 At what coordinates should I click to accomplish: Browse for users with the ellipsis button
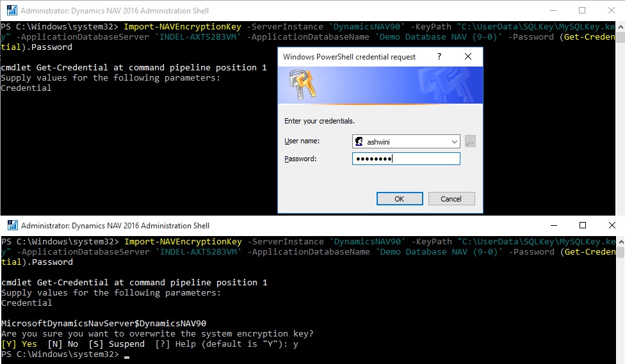pos(470,141)
